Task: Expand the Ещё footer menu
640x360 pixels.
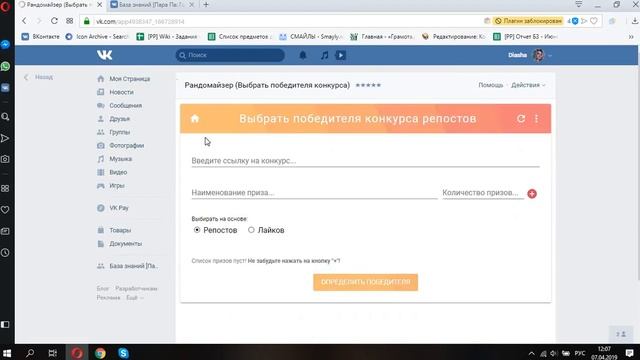Action: (x=135, y=298)
